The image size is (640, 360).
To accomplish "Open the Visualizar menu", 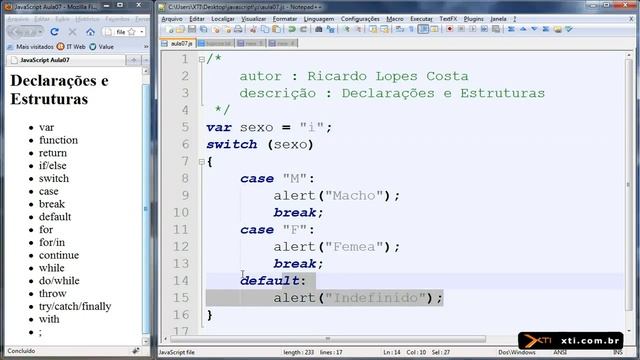I will [x=253, y=19].
